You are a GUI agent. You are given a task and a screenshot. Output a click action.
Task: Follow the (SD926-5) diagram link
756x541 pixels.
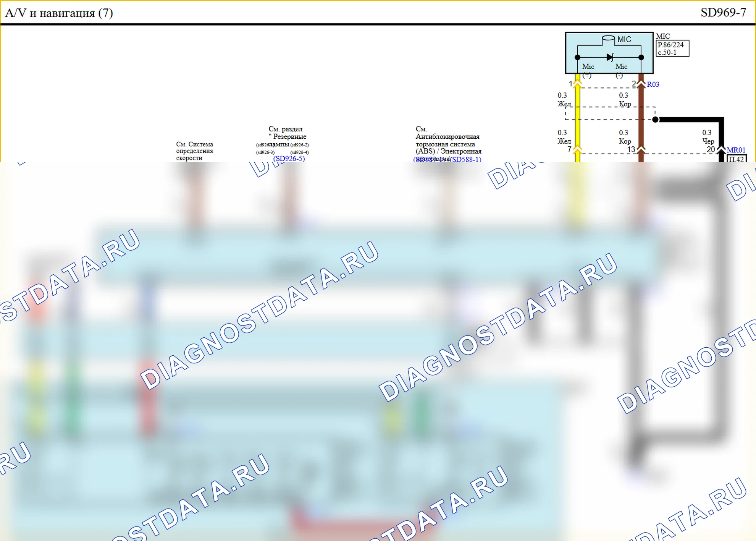tap(289, 158)
